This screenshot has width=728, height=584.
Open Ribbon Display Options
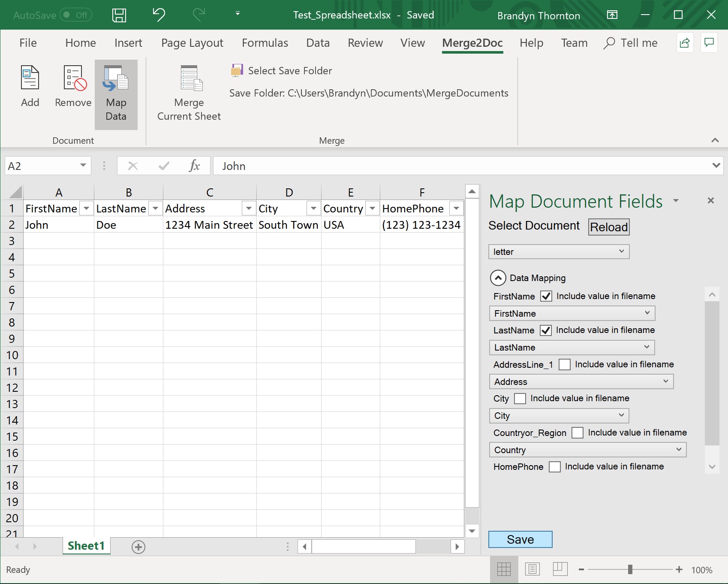tap(612, 15)
